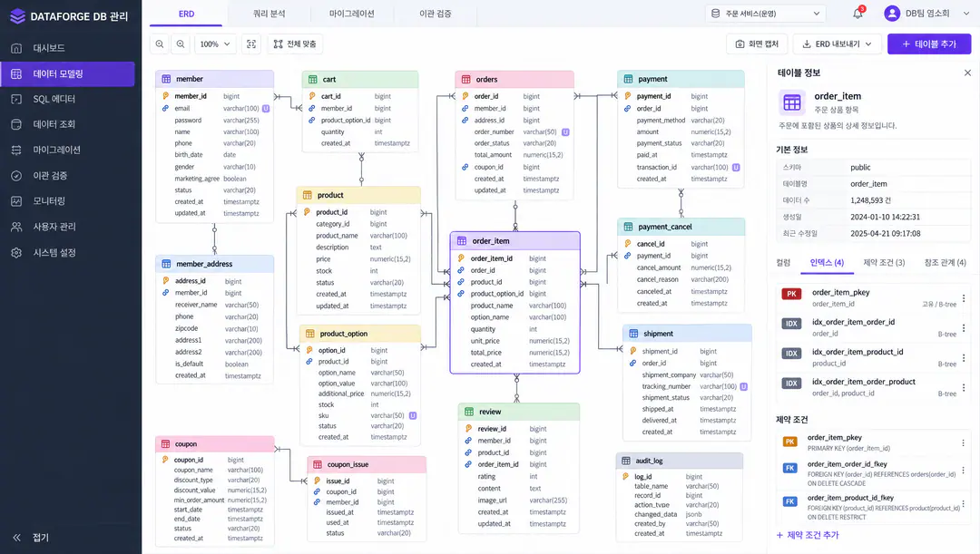Image resolution: width=980 pixels, height=554 pixels.
Task: Select the product_option table header
Action: tap(360, 334)
